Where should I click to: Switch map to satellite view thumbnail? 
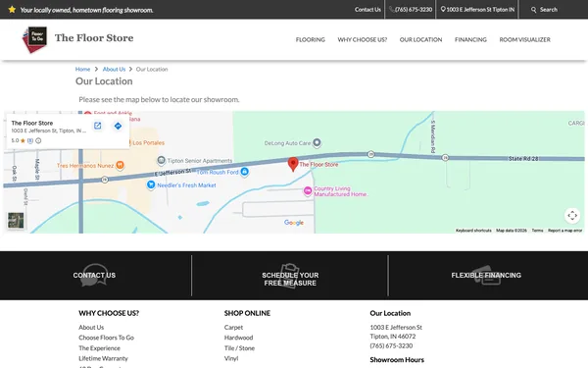click(x=16, y=221)
